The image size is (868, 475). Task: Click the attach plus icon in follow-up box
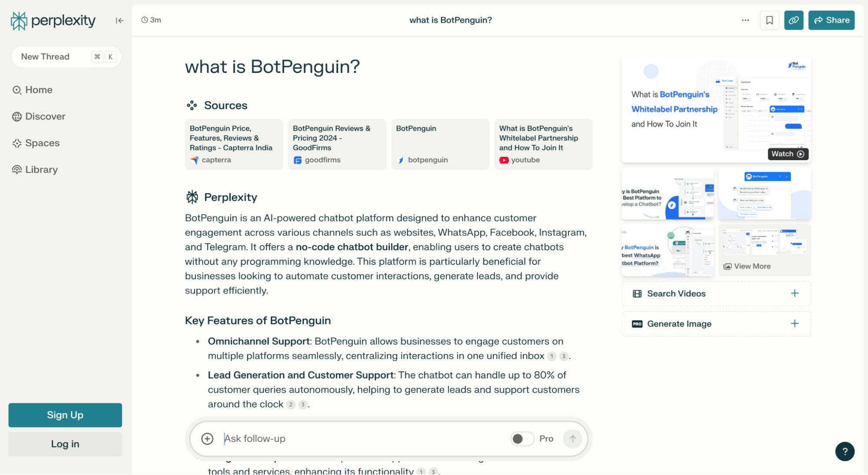click(x=207, y=439)
